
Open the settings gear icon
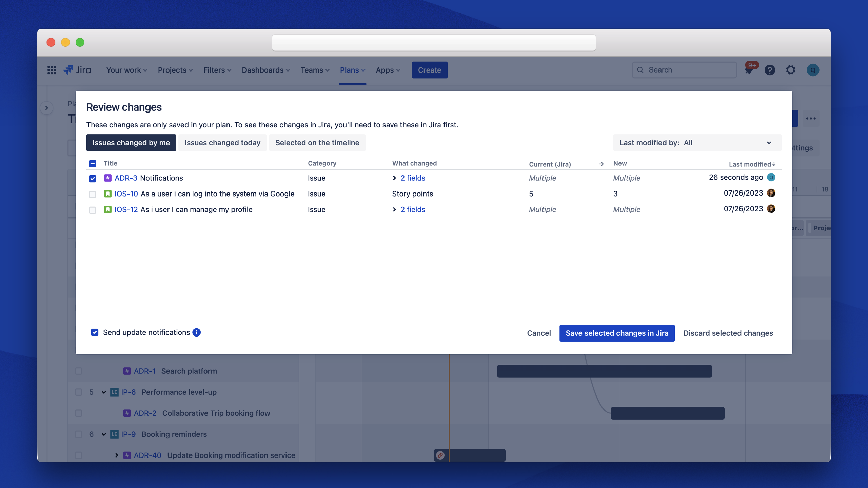pyautogui.click(x=790, y=70)
